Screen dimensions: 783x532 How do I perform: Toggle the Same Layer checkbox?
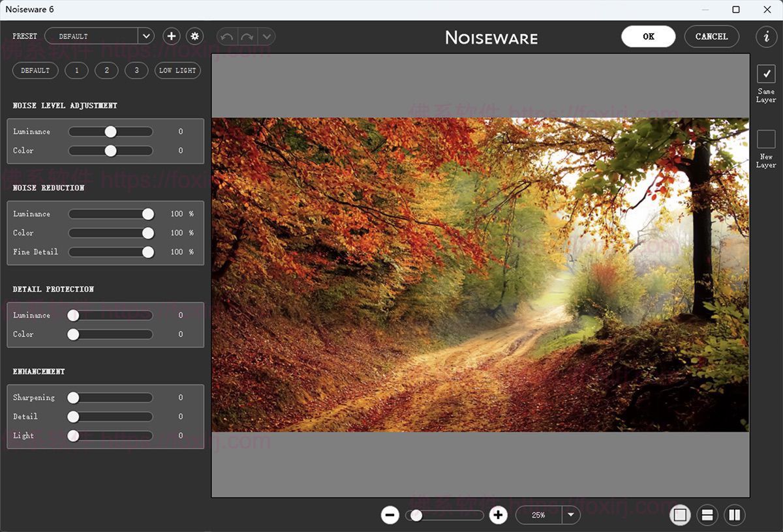(x=766, y=74)
